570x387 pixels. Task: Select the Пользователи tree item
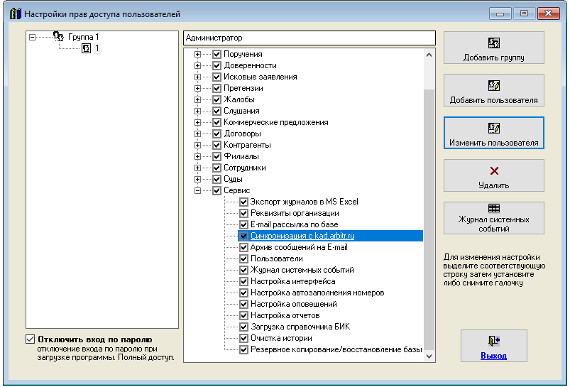[x=277, y=259]
